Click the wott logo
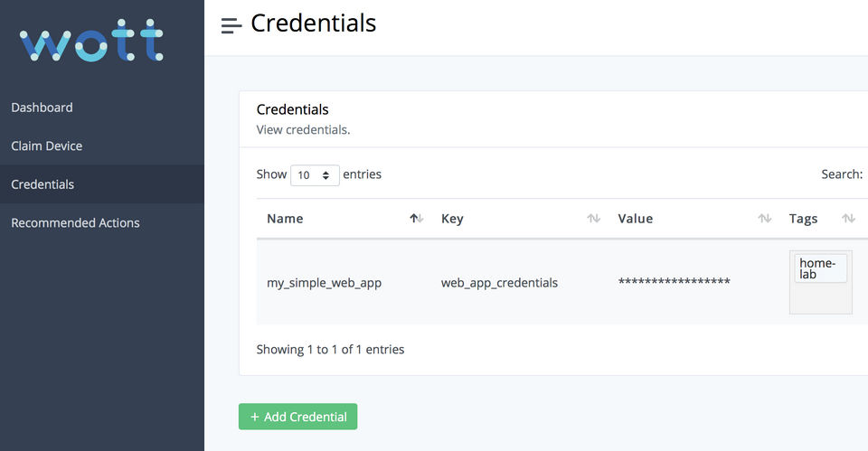This screenshot has width=868, height=451. point(91,43)
